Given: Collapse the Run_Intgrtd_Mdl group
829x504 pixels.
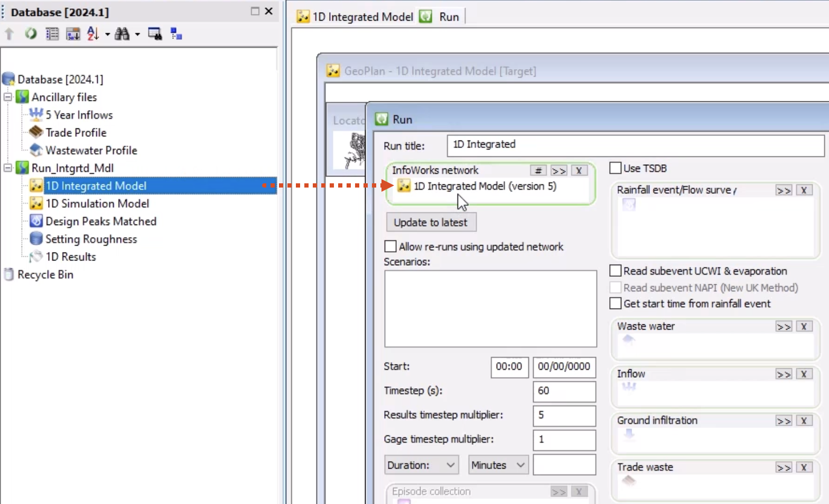Looking at the screenshot, I should [x=8, y=167].
